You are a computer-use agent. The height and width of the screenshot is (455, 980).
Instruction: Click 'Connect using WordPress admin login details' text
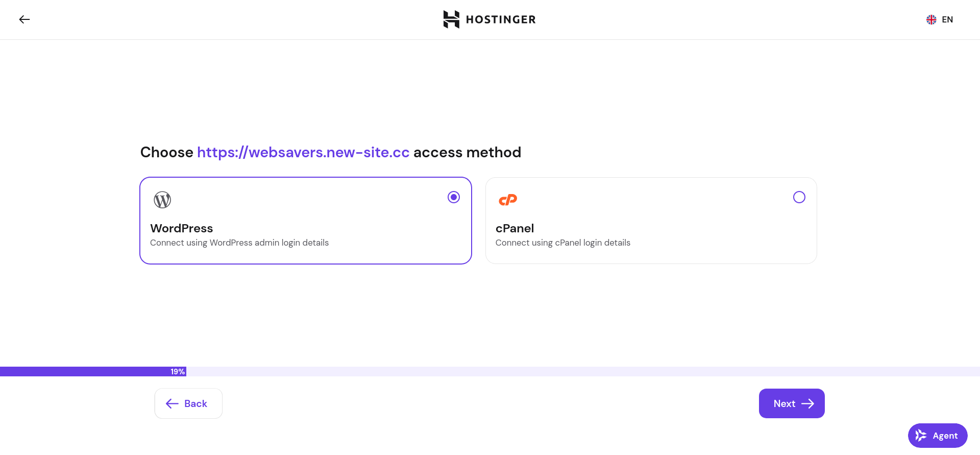(x=239, y=243)
